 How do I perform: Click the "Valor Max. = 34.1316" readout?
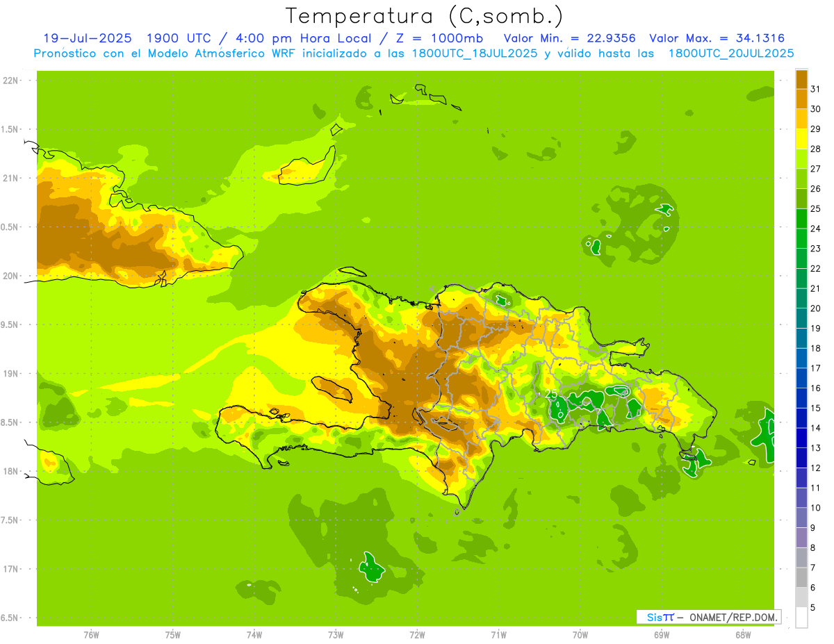click(x=717, y=38)
